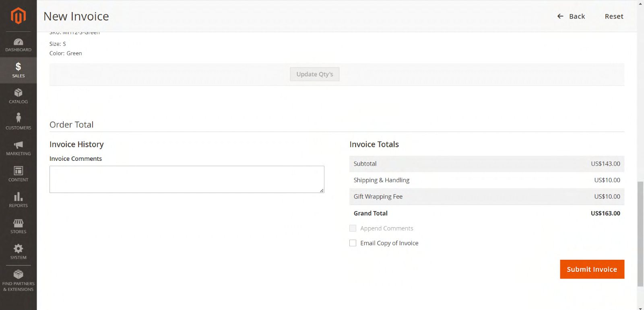Click the Update Qty's button
Viewport: 644px width, 310px height.
coord(314,74)
